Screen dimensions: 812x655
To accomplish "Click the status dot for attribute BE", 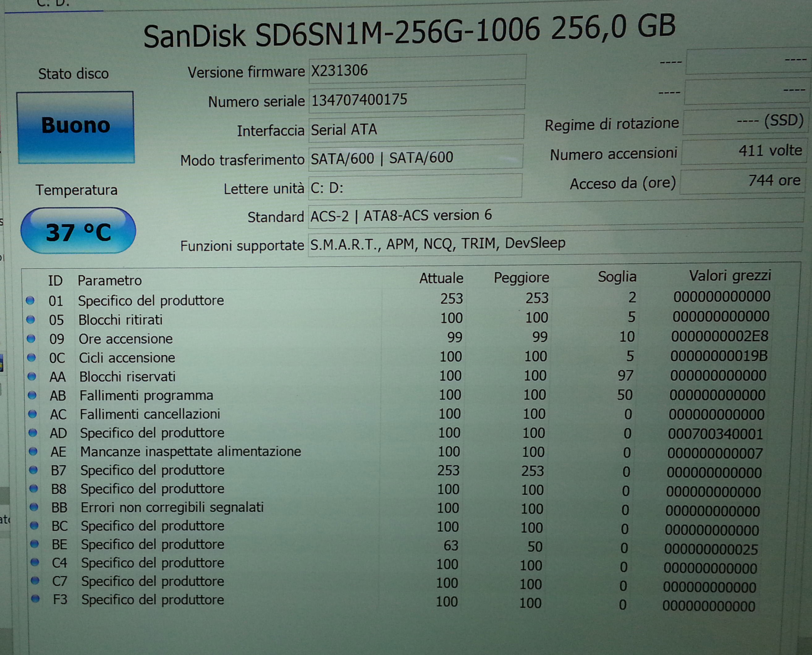I will 34,544.
